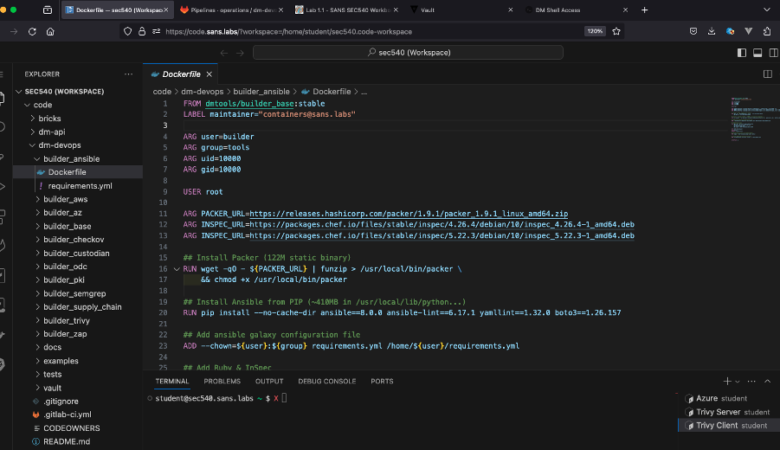
Task: Expand the builder_aws folder
Action: coord(64,199)
